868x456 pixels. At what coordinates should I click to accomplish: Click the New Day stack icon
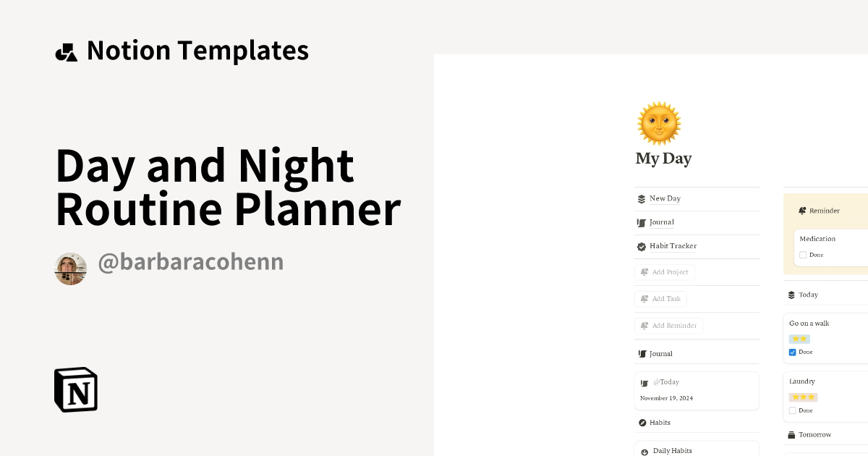coord(642,198)
